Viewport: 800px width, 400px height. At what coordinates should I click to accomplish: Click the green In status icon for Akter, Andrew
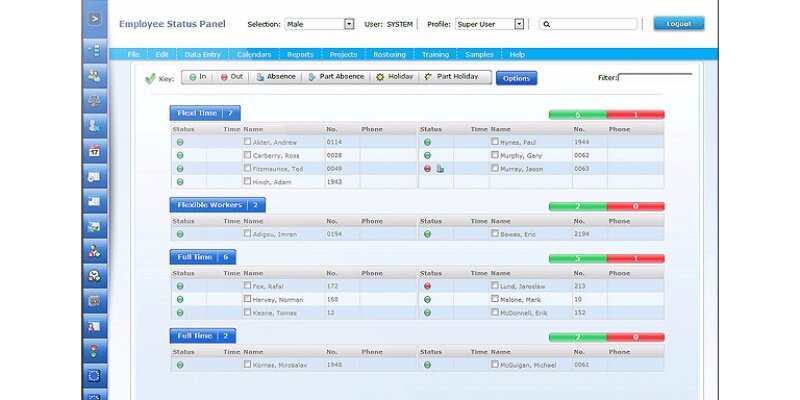180,142
